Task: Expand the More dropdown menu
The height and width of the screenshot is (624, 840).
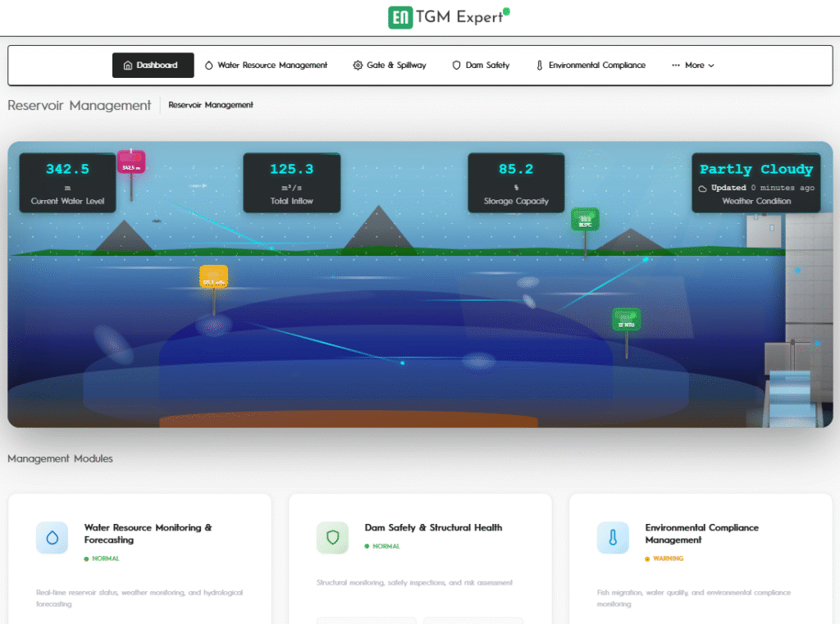Action: click(x=693, y=66)
